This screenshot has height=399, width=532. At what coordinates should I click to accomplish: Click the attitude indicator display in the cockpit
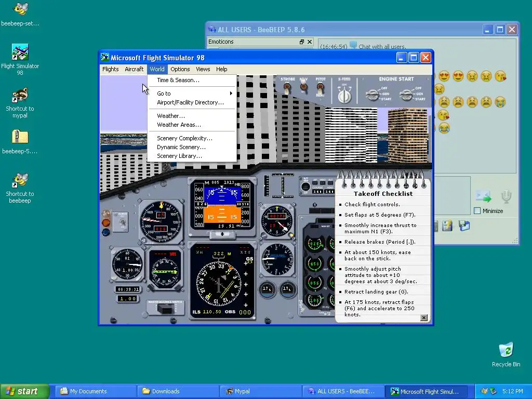point(222,205)
